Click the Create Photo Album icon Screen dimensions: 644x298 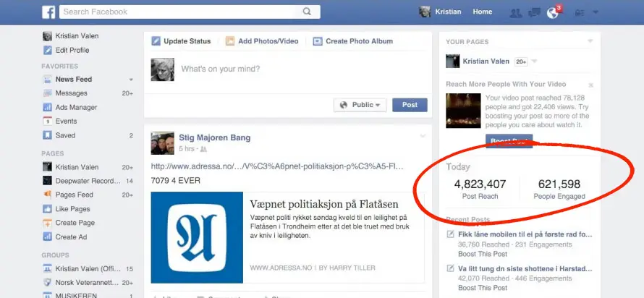click(x=318, y=41)
